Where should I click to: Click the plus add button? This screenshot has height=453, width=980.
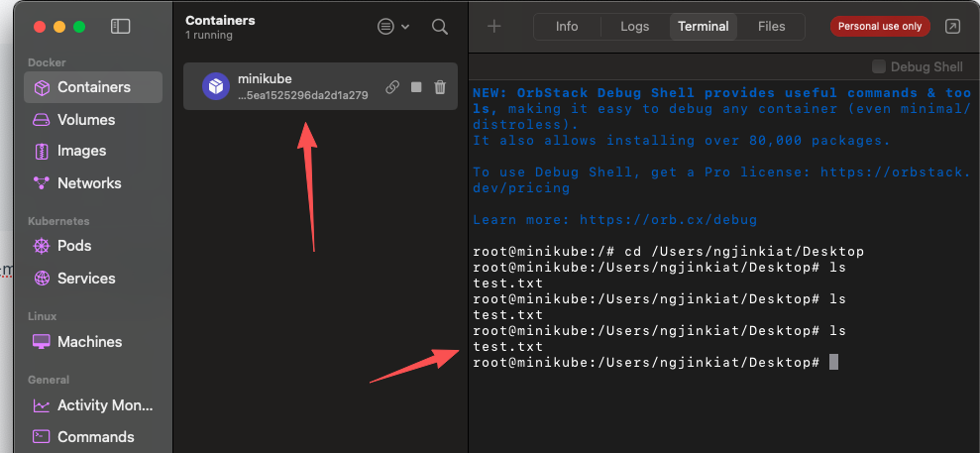(494, 26)
